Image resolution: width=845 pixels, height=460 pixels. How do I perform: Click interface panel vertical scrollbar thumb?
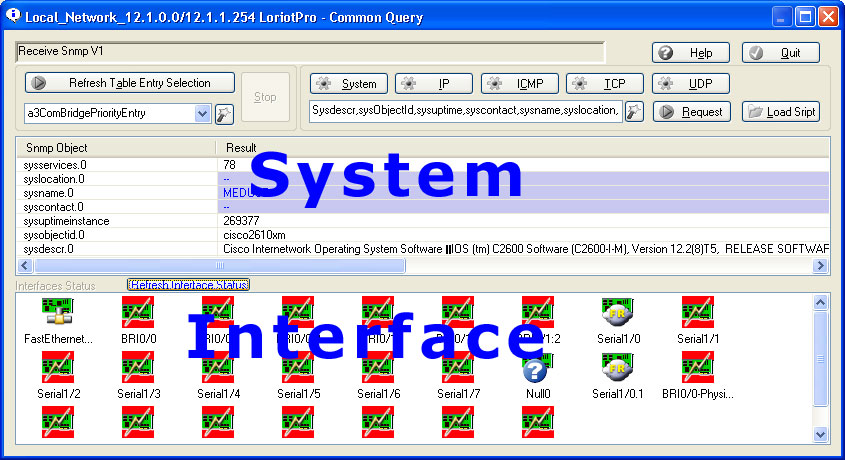(820, 359)
